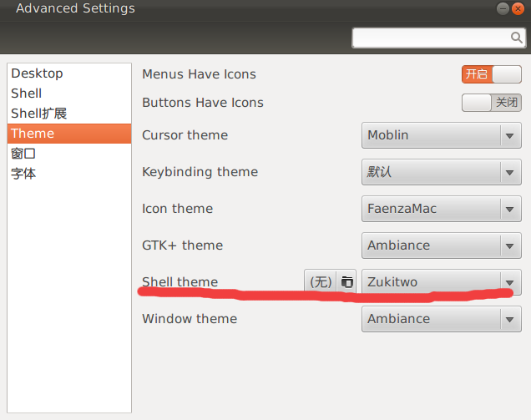Toggle Menus Have Icons switch off

coord(492,74)
